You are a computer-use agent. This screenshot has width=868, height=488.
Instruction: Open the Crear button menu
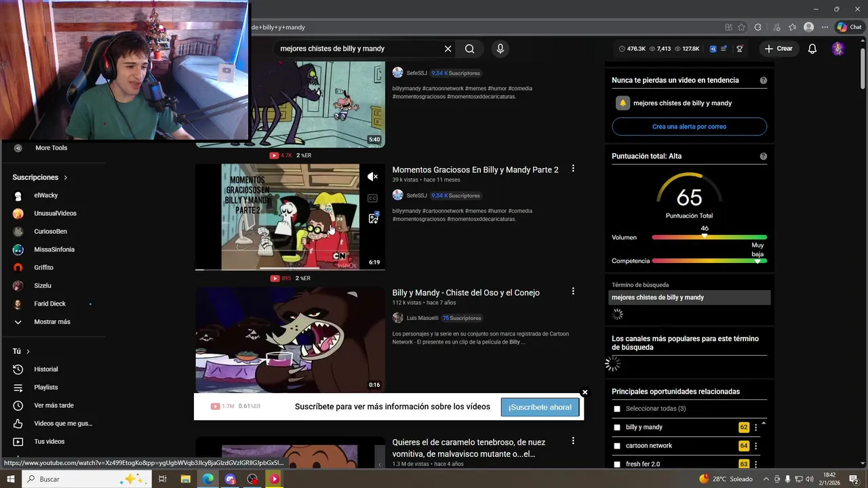click(778, 49)
